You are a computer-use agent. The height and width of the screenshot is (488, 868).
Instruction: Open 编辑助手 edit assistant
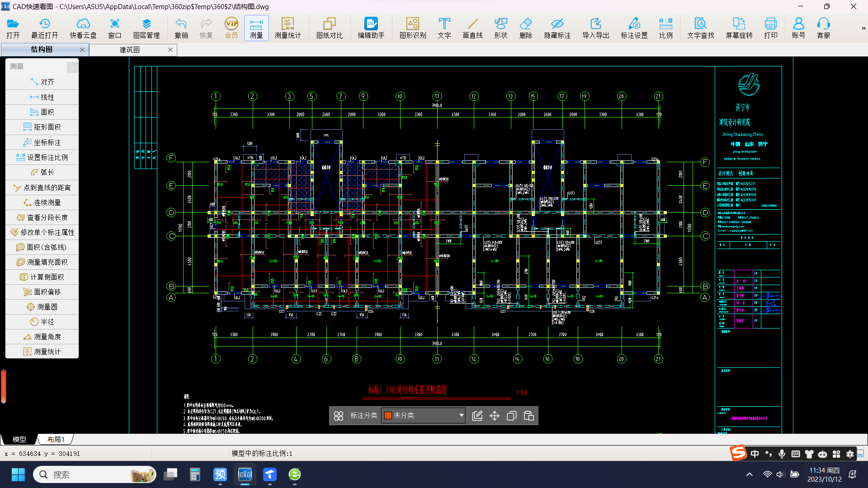[371, 28]
